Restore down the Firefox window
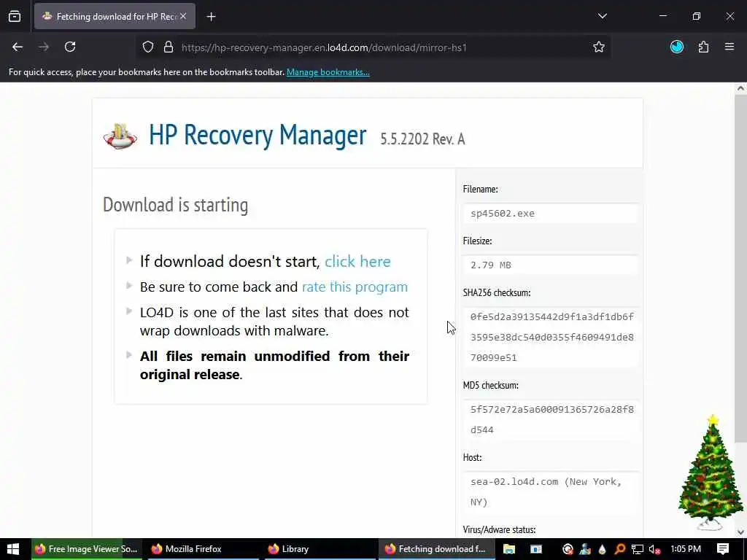Viewport: 747px width, 560px height. tap(696, 16)
